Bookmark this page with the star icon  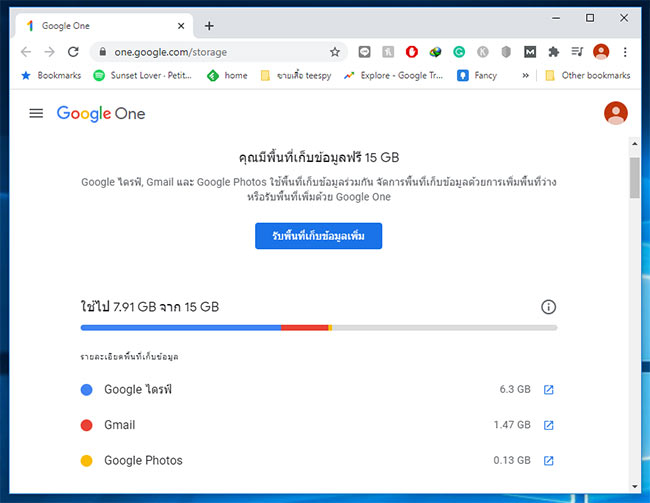335,52
